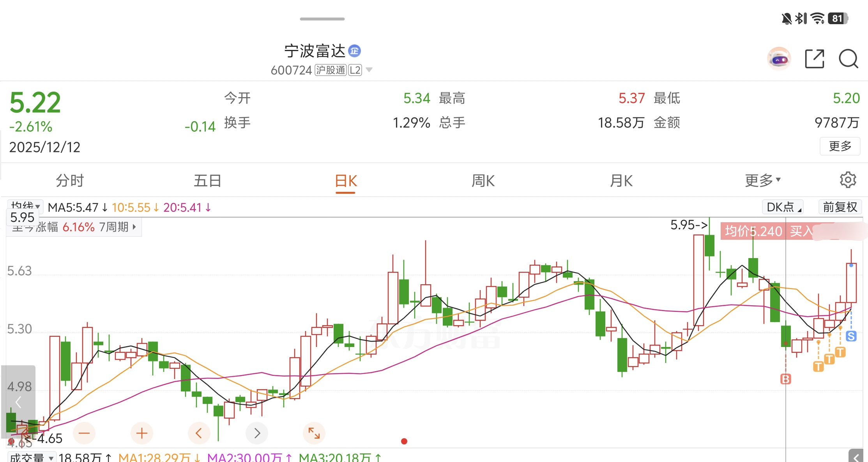The width and height of the screenshot is (868, 462).
Task: Shift chart left with arrow button
Action: click(199, 433)
